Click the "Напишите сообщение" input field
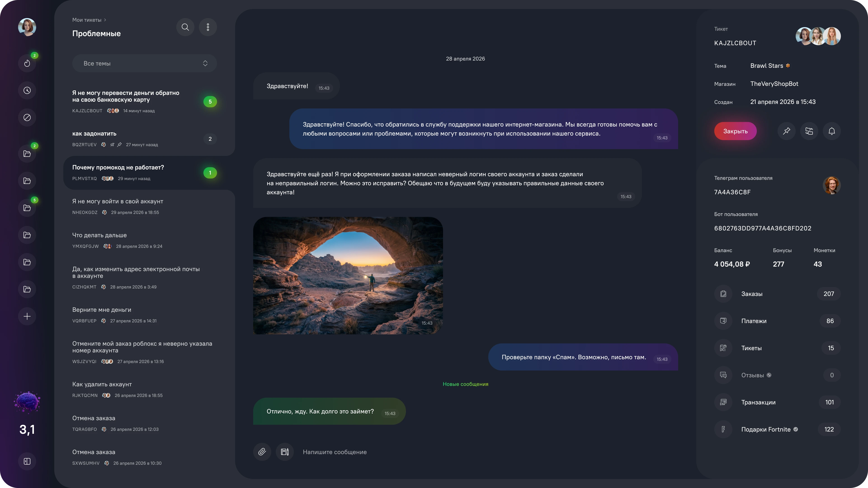The image size is (868, 488). [472, 452]
